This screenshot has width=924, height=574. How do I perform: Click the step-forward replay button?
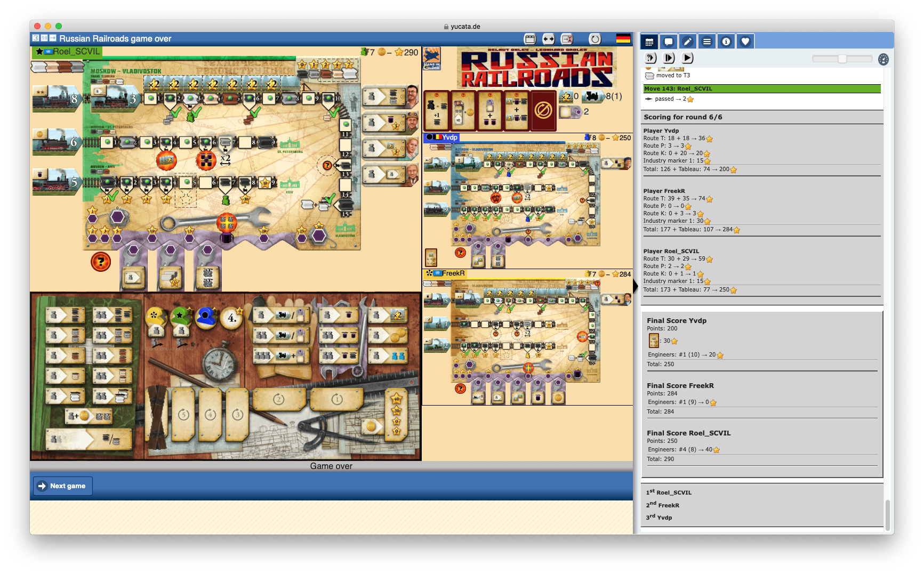(669, 58)
